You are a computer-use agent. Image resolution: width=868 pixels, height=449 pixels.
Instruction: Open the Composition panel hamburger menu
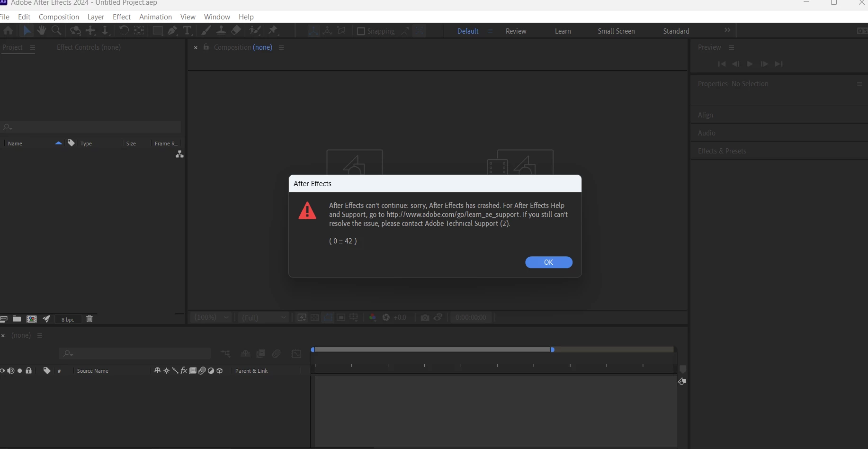[x=281, y=47]
